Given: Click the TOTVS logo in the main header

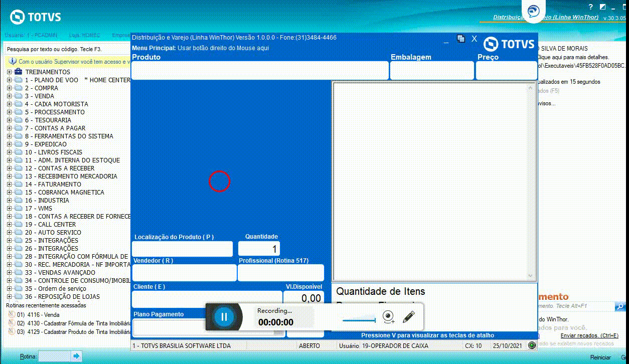Looking at the screenshot, I should (36, 17).
